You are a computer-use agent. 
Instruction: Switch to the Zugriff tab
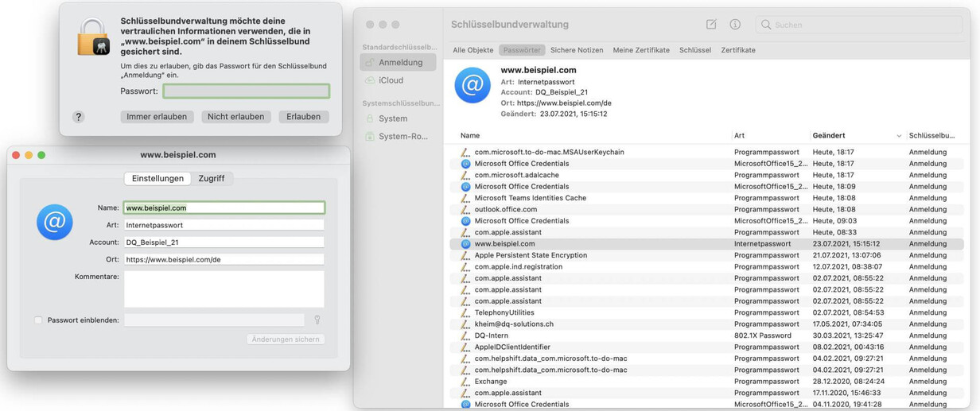point(212,179)
